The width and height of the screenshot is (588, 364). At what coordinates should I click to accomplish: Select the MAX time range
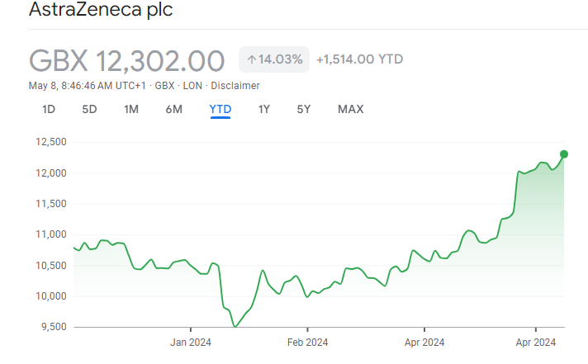350,109
